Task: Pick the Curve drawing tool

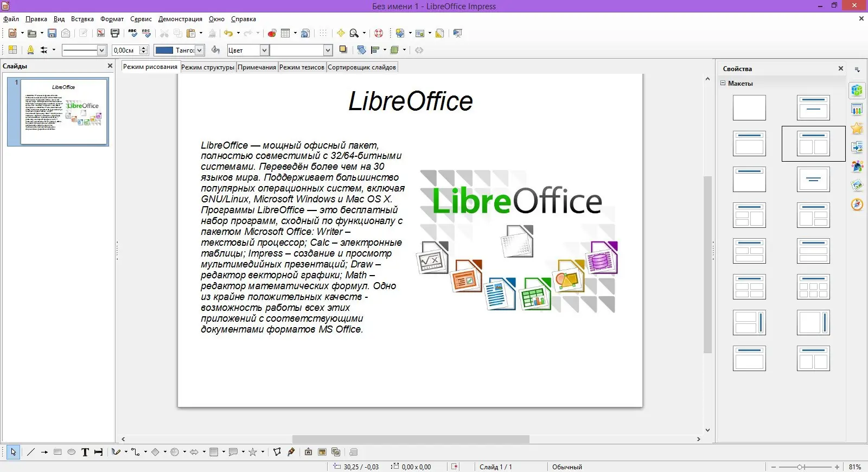Action: tap(116, 452)
